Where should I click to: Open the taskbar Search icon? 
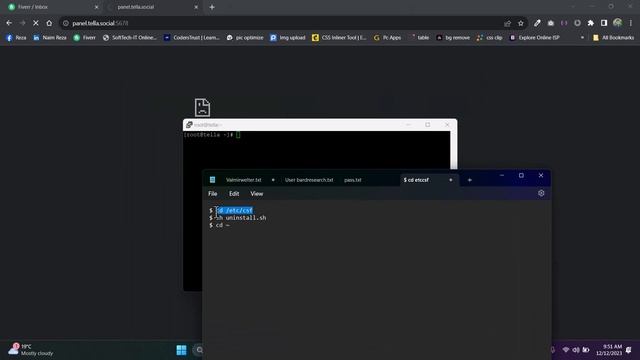[199, 350]
